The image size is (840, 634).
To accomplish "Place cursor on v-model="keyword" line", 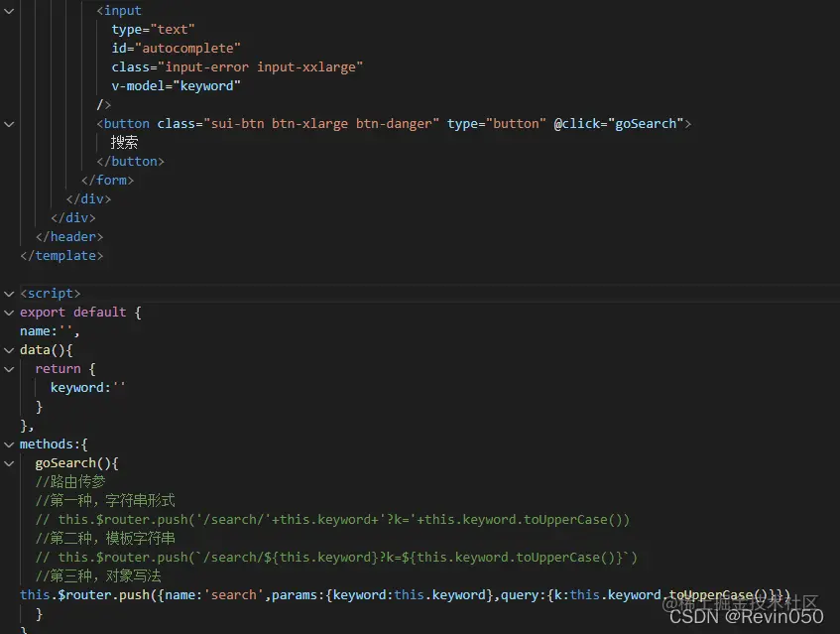I will pyautogui.click(x=177, y=85).
